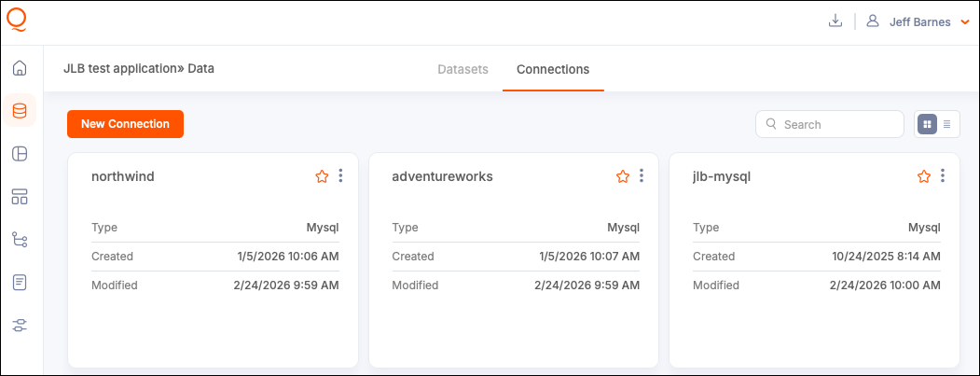The width and height of the screenshot is (980, 376).
Task: Click the search magnifier icon
Action: click(x=771, y=124)
